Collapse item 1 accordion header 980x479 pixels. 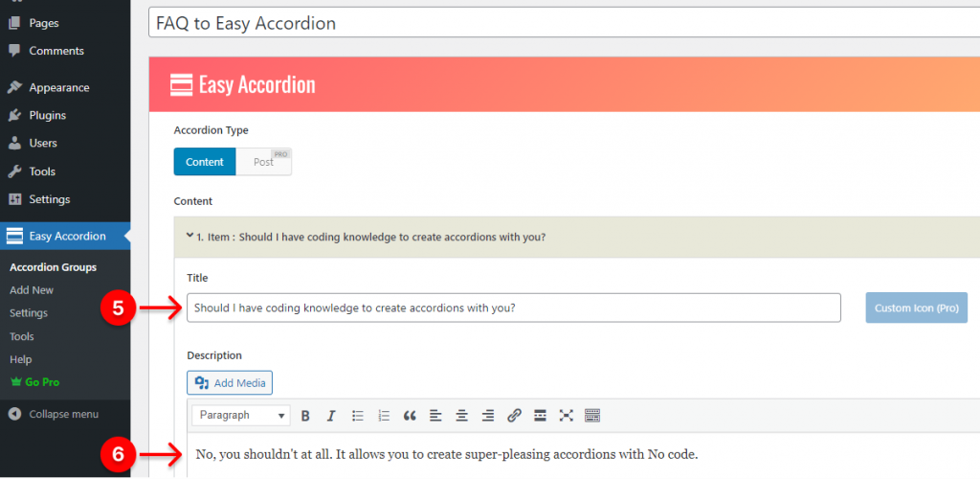click(576, 237)
